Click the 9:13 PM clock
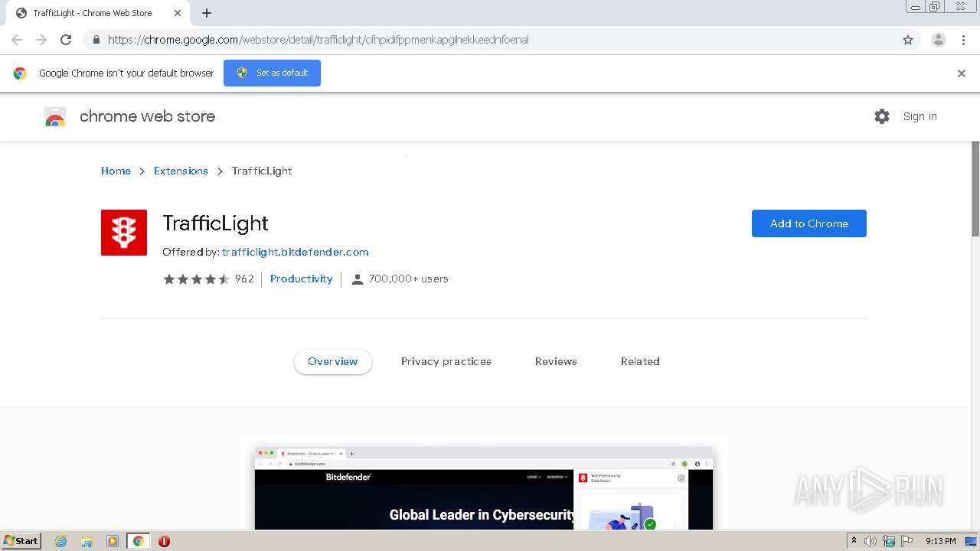Image resolution: width=980 pixels, height=551 pixels. (940, 541)
